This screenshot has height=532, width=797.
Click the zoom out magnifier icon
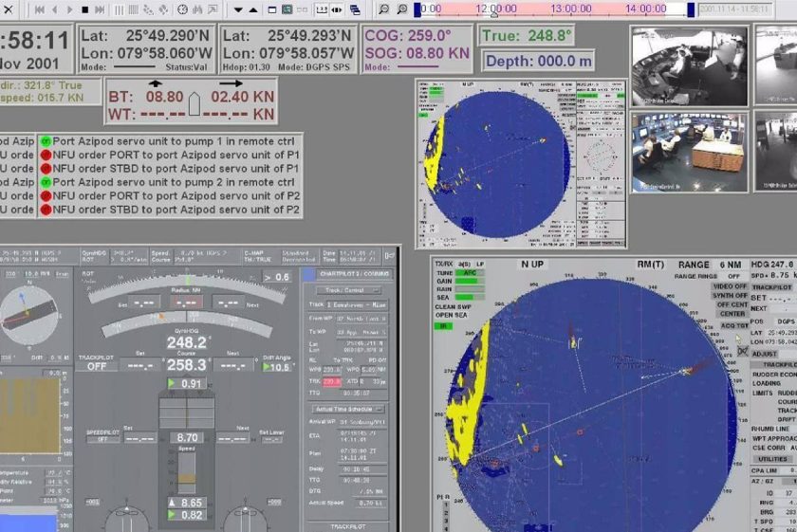coord(383,9)
